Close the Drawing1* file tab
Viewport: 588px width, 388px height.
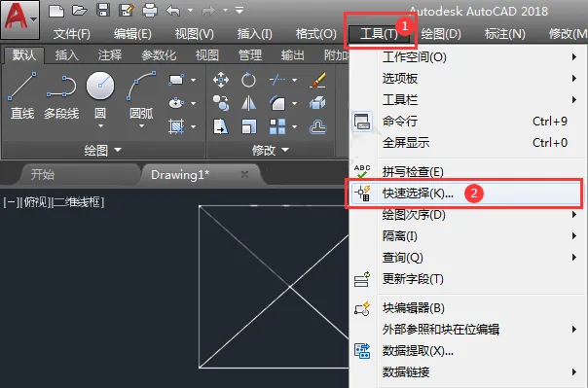(244, 174)
